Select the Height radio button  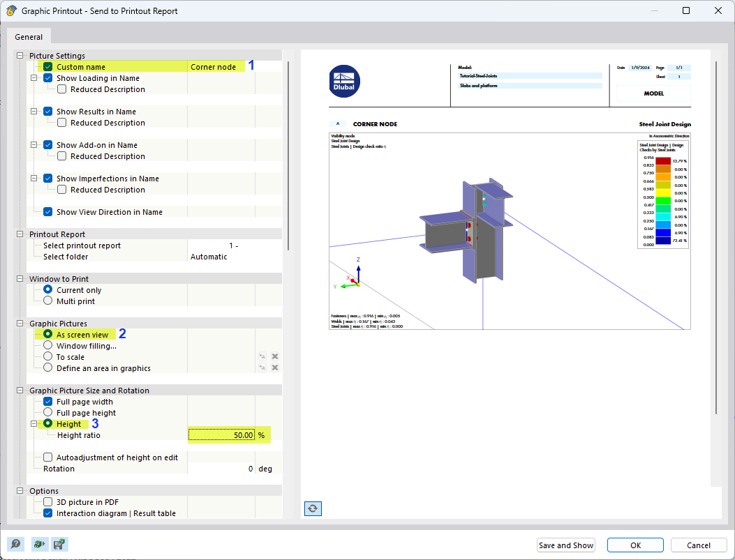point(47,424)
